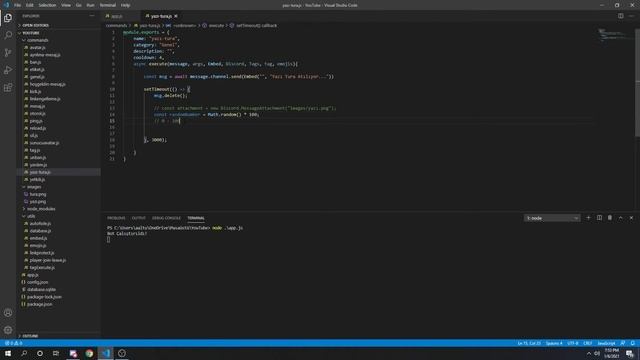Maximize the terminal panel with chevron-up
640x360 pixels.
[620, 218]
